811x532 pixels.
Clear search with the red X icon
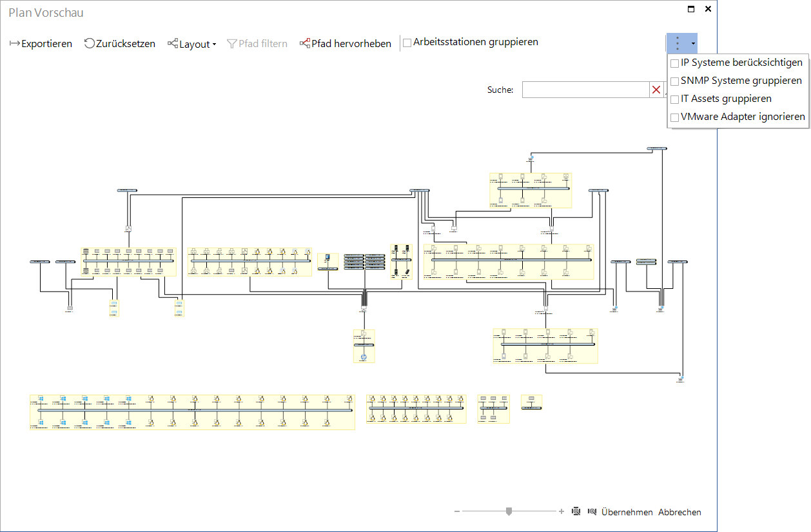click(x=656, y=90)
